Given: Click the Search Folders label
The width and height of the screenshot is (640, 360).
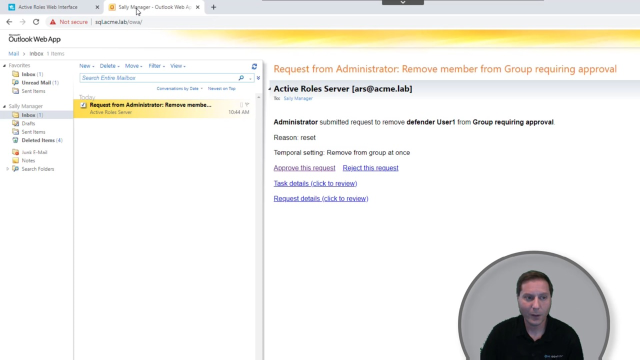Looking at the screenshot, I should 38,169.
